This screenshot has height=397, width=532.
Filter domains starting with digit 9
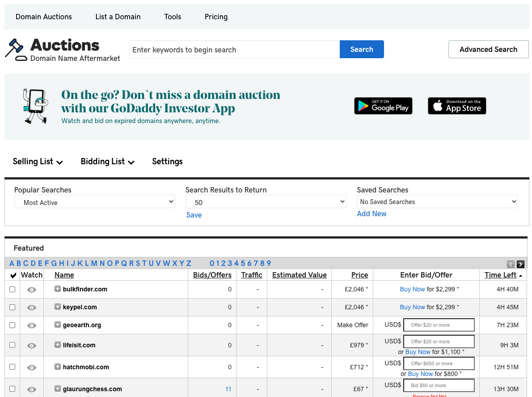coord(269,263)
